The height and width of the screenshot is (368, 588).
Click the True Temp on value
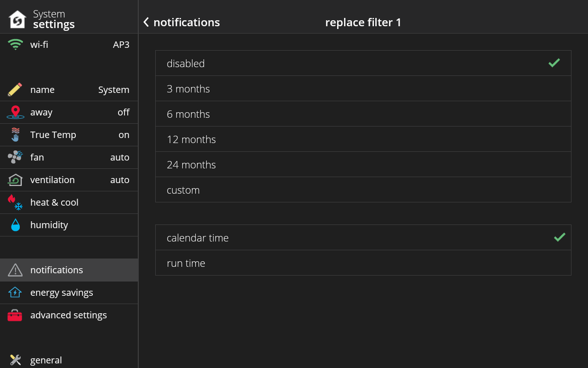tap(124, 135)
